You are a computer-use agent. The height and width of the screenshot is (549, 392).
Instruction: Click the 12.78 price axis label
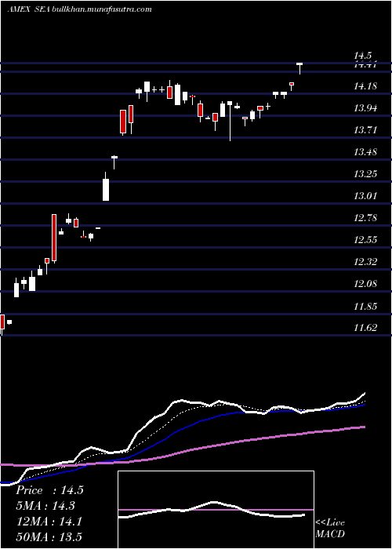(365, 218)
